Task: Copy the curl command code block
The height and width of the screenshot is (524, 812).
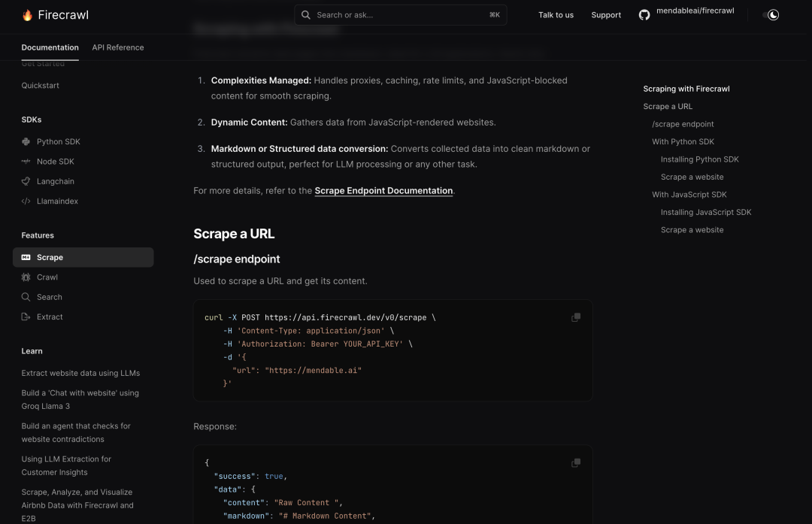Action: [576, 317]
